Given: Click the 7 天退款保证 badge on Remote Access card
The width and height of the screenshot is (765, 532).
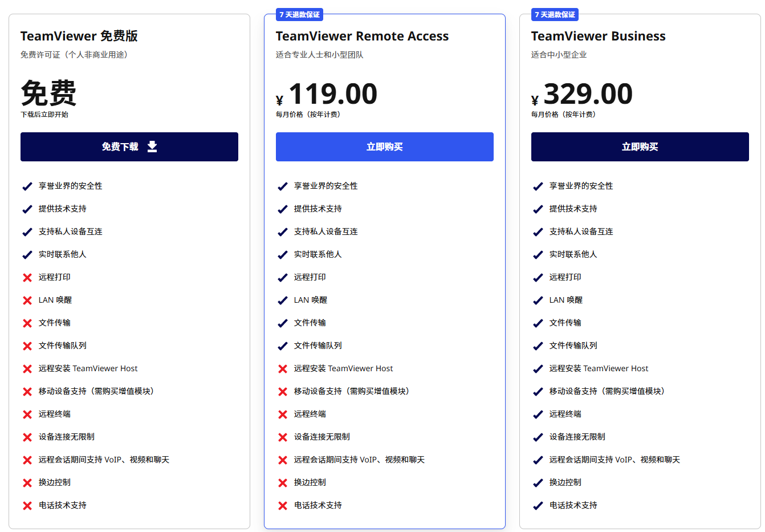Looking at the screenshot, I should pos(300,14).
